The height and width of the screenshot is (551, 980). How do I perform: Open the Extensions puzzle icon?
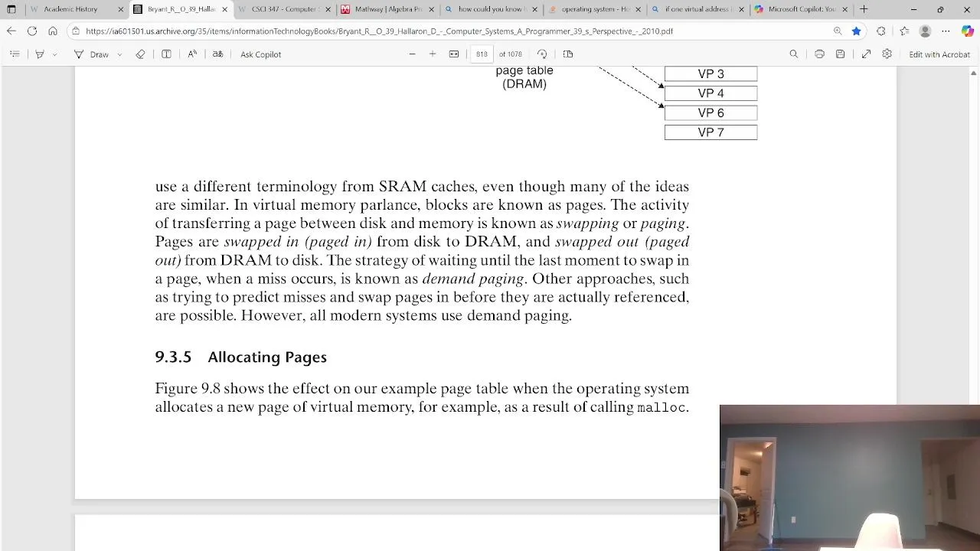tap(880, 31)
